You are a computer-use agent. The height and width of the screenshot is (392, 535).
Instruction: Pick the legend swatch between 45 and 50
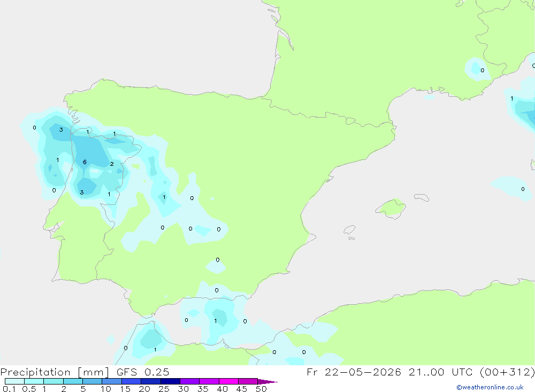pos(248,381)
